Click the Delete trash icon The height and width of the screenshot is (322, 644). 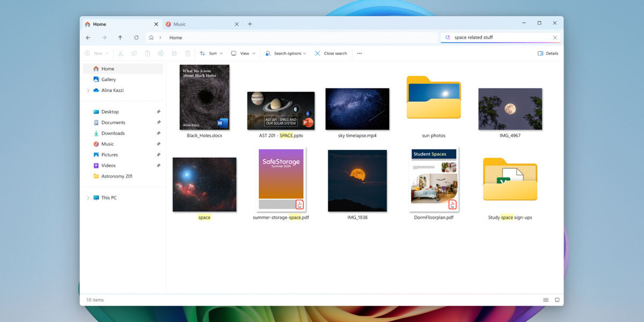[187, 53]
